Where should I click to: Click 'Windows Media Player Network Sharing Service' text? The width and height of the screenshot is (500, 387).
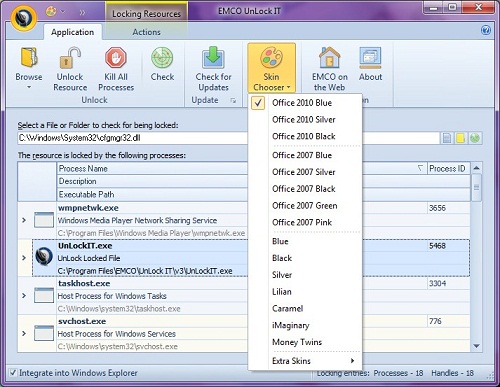tap(137, 220)
